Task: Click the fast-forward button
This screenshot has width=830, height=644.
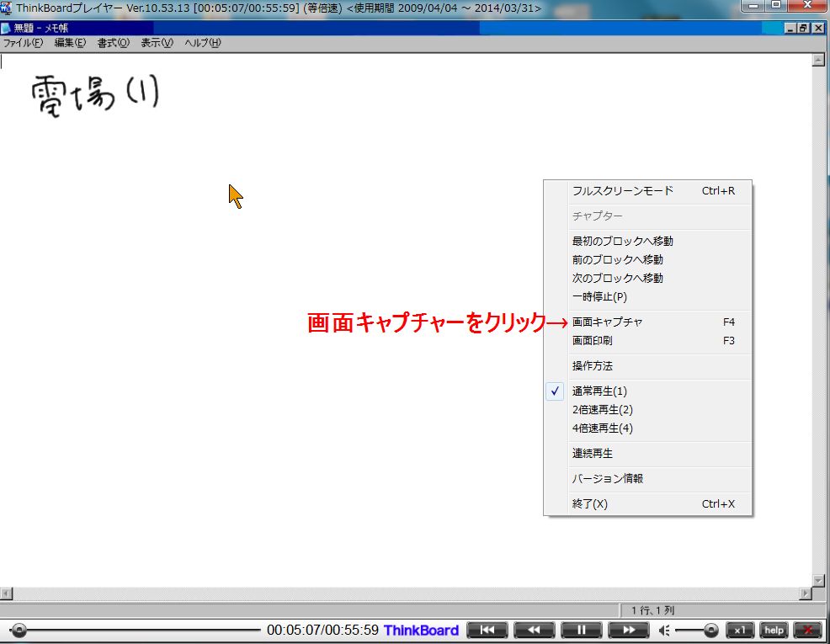Action: 628,630
